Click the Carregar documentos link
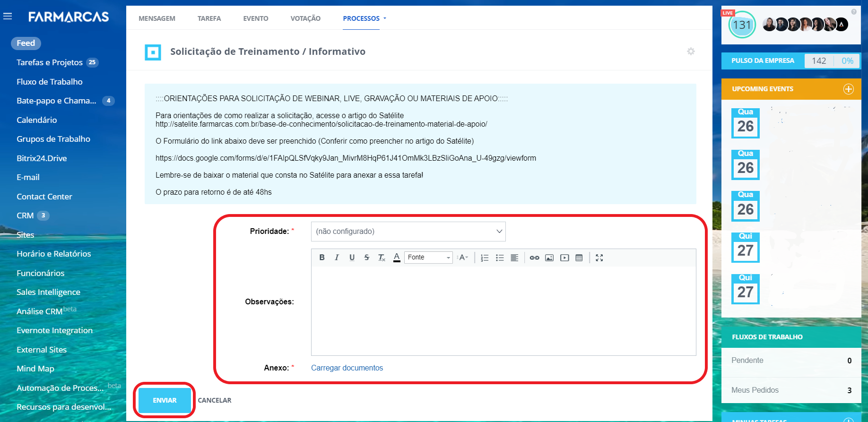Screen dimensions: 868x422 click(347, 368)
